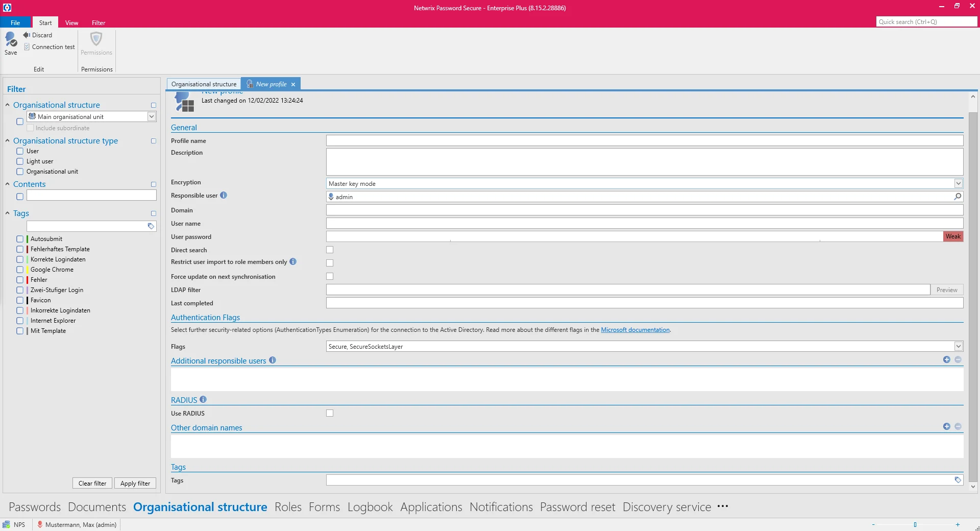
Task: Switch to the Filter ribbon tab
Action: click(99, 22)
